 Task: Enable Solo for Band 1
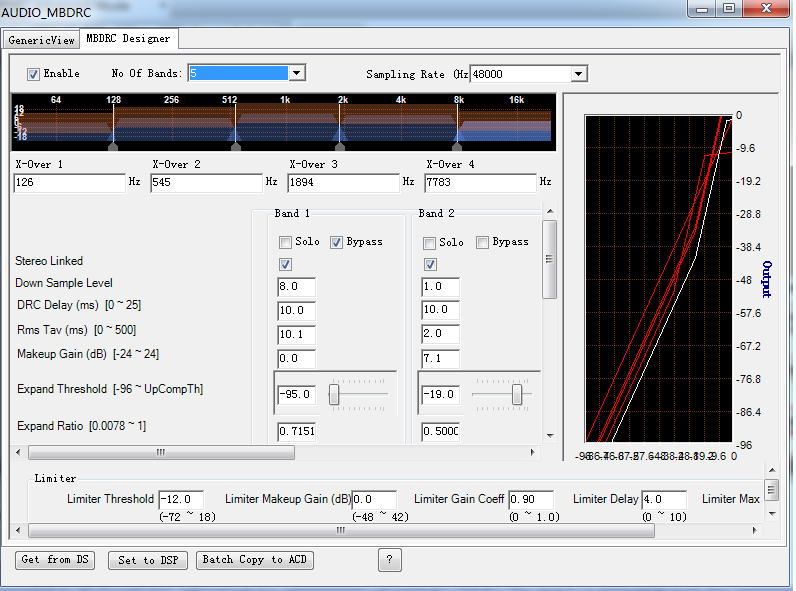[285, 242]
